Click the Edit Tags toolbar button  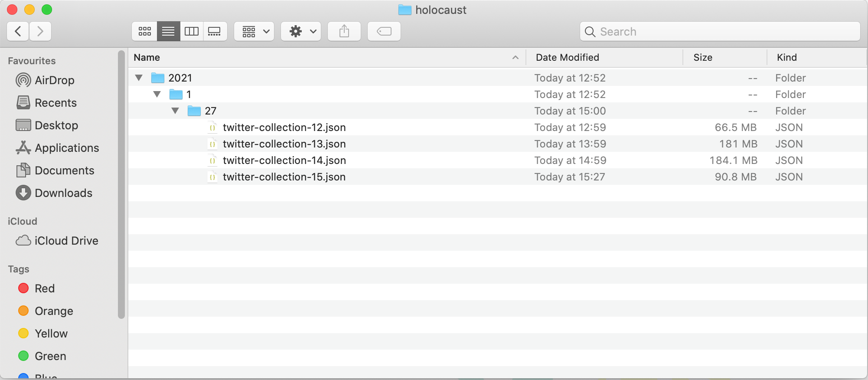point(384,31)
